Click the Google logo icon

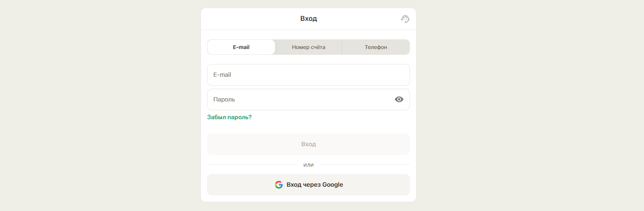coord(279,185)
